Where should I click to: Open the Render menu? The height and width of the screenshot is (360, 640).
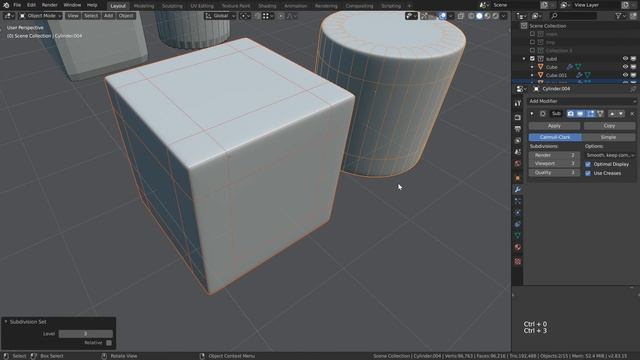point(50,5)
